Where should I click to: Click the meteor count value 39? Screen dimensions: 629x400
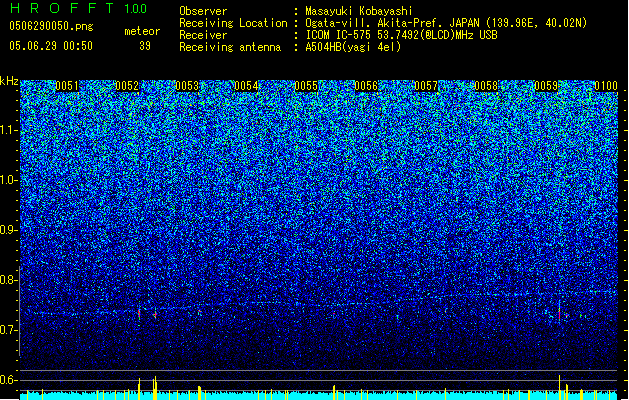145,46
